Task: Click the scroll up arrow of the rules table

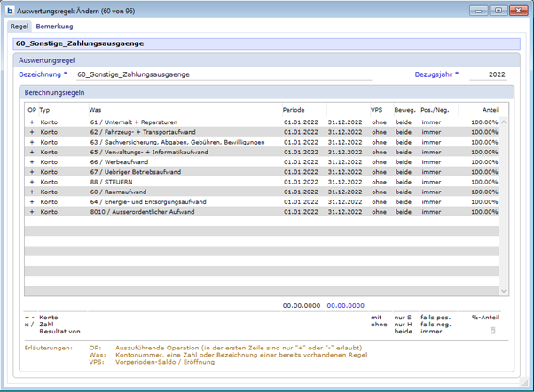Action: [504, 122]
